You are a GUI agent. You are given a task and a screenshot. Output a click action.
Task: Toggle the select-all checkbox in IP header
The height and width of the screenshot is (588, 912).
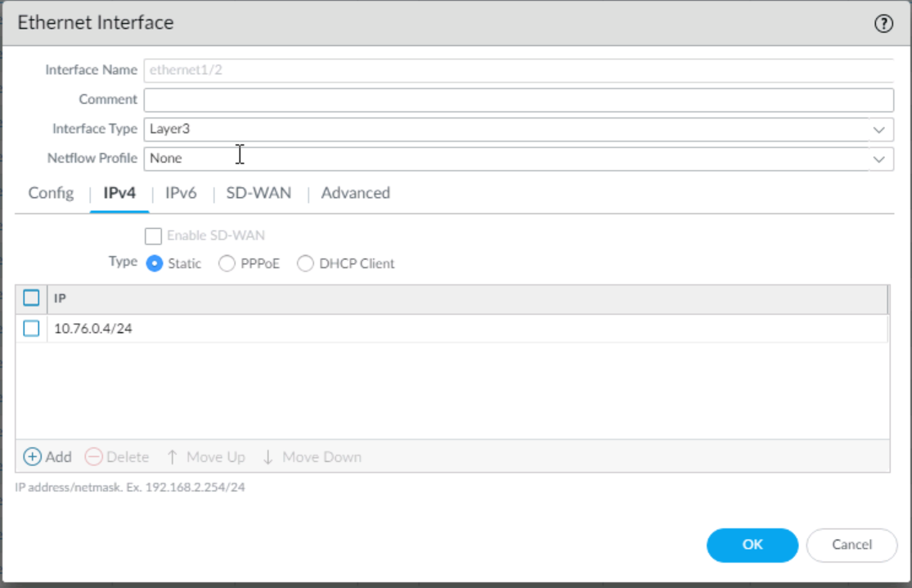[x=31, y=298]
